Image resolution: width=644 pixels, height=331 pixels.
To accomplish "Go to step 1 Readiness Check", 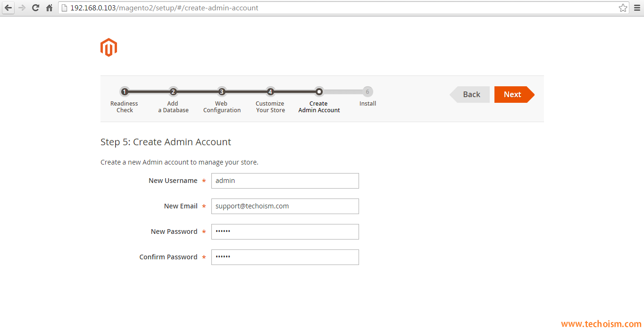I will (124, 100).
